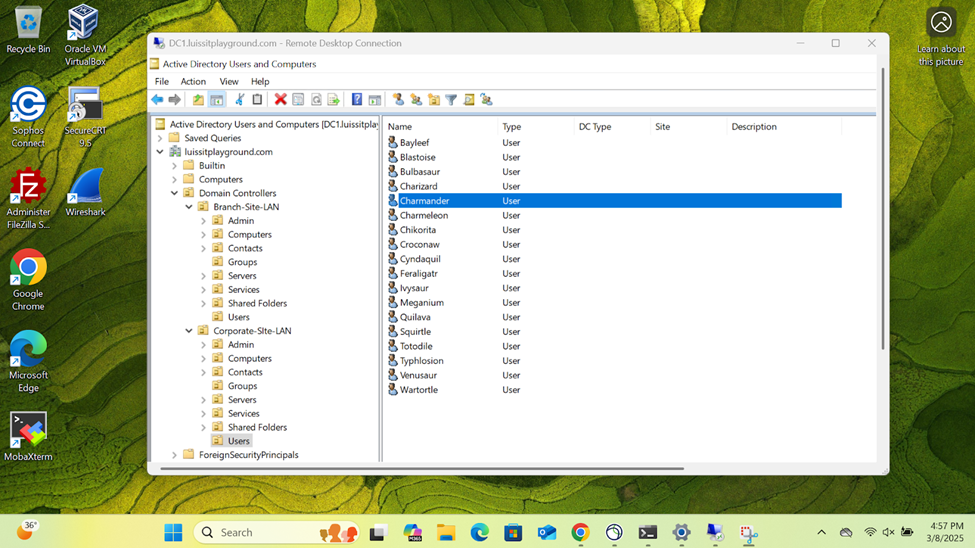Screen dimensions: 975x548
Task: Show hidden system tray icons chevron
Action: pyautogui.click(x=821, y=532)
